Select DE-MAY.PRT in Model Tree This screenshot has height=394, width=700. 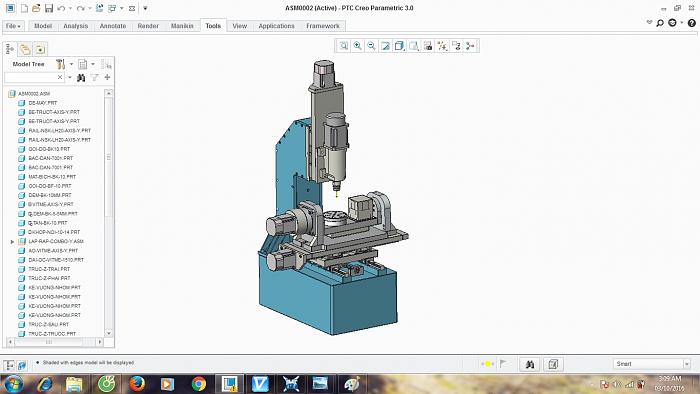(42, 103)
